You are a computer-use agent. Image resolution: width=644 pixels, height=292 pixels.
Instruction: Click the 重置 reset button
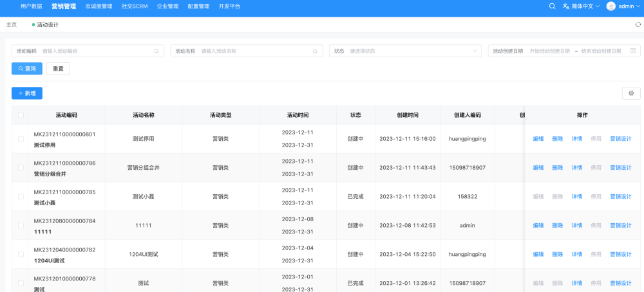point(59,68)
